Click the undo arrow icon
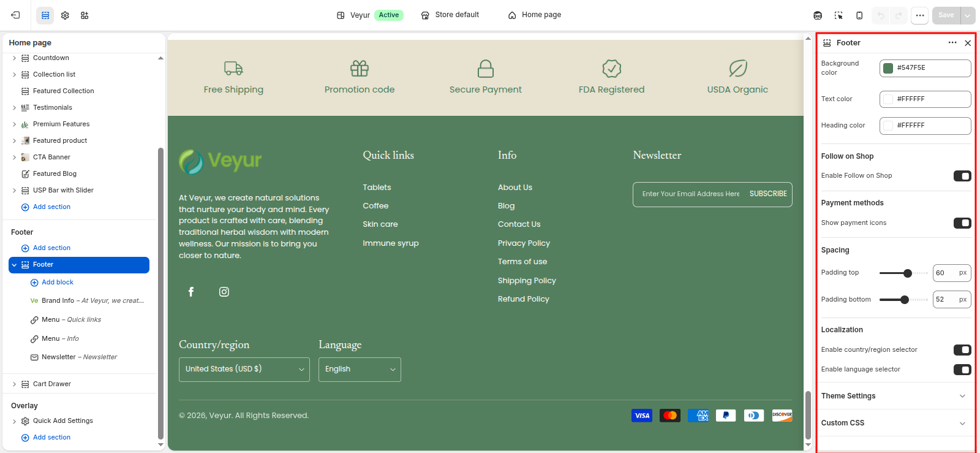This screenshot has height=453, width=980. pyautogui.click(x=881, y=15)
